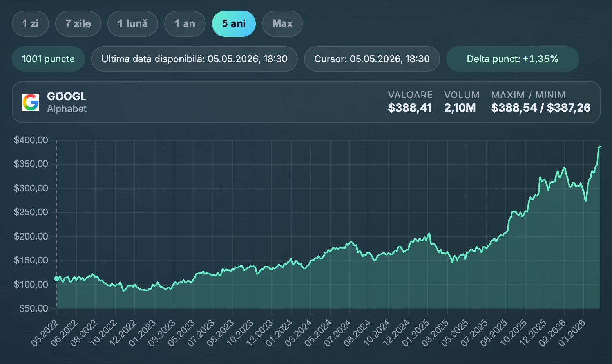Click the Google logo icon
This screenshot has height=364, width=612.
31,102
